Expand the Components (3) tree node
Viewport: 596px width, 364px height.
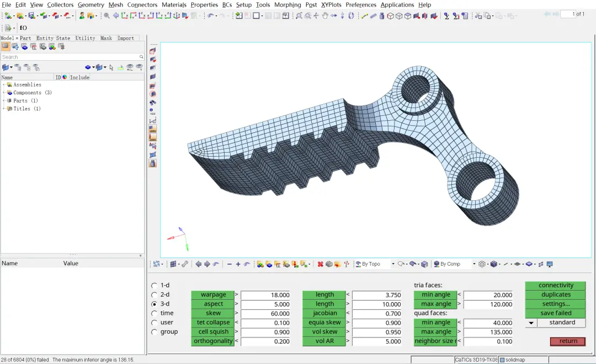[x=4, y=93]
